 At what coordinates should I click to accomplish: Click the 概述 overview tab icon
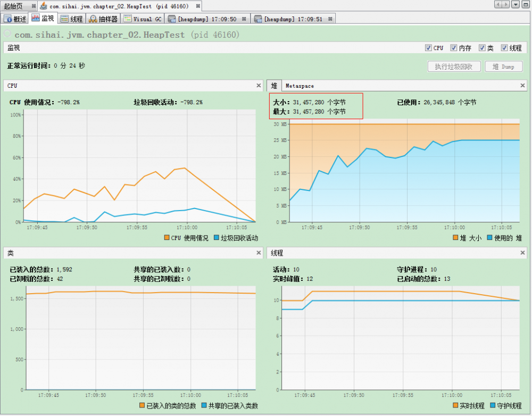coord(6,18)
